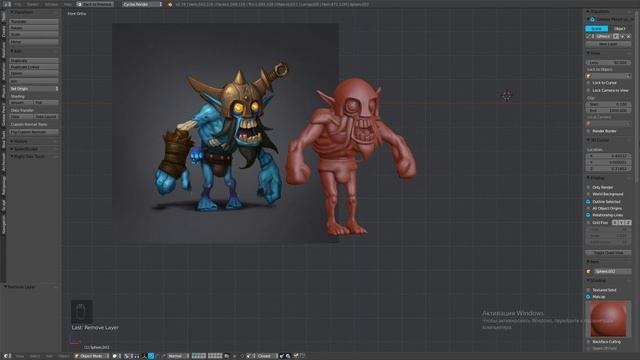Open the Window menu
The width and height of the screenshot is (640, 360).
51,4
